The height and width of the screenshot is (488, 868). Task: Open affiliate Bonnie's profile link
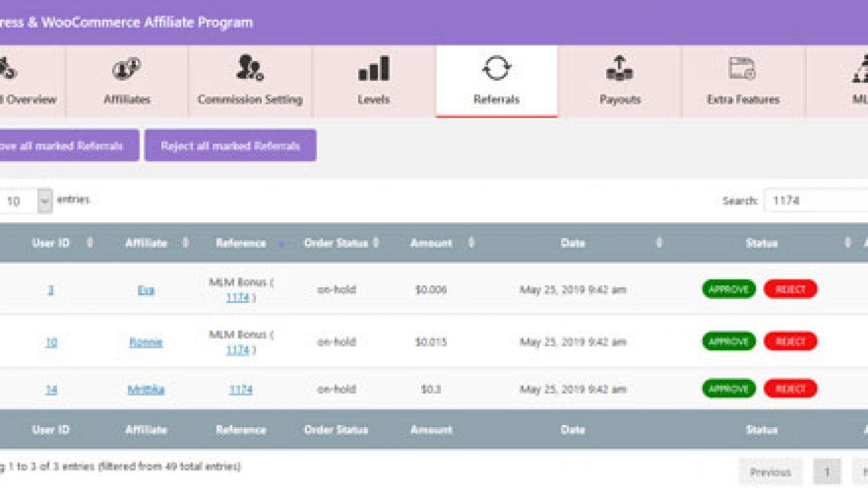[x=146, y=342]
